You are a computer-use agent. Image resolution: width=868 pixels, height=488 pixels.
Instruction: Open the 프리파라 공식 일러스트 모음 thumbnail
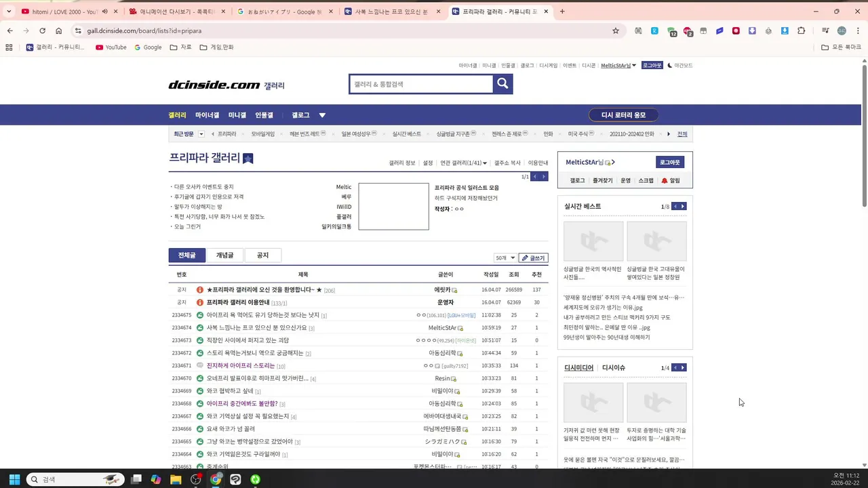tap(393, 206)
